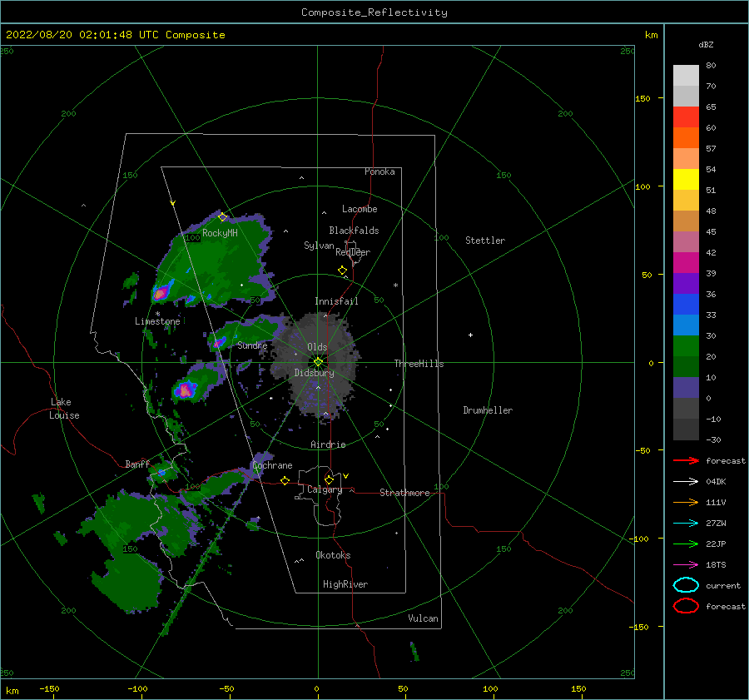749x700 pixels.
Task: Pick the tan 45-48 dBZ swatch
Action: [x=686, y=221]
